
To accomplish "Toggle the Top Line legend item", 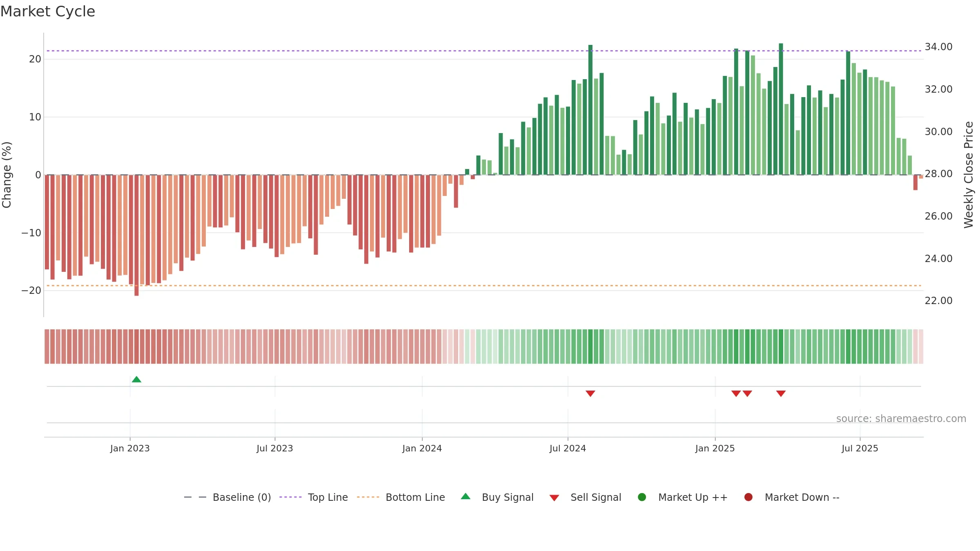I will click(x=314, y=497).
